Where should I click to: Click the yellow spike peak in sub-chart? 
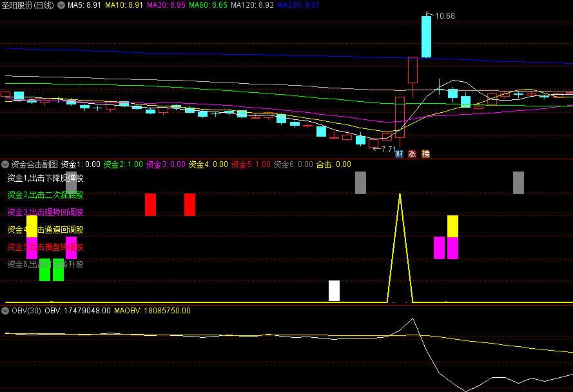pos(400,195)
